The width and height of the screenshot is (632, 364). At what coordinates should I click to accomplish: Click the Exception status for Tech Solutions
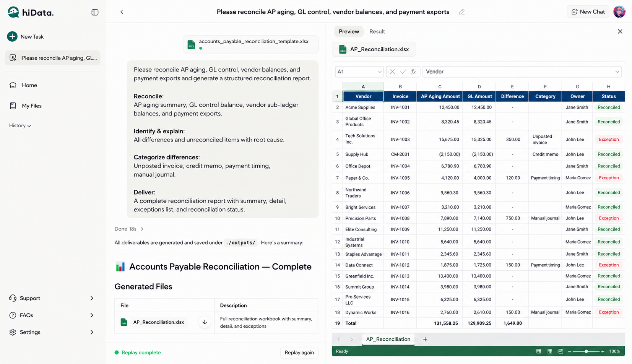pos(608,140)
